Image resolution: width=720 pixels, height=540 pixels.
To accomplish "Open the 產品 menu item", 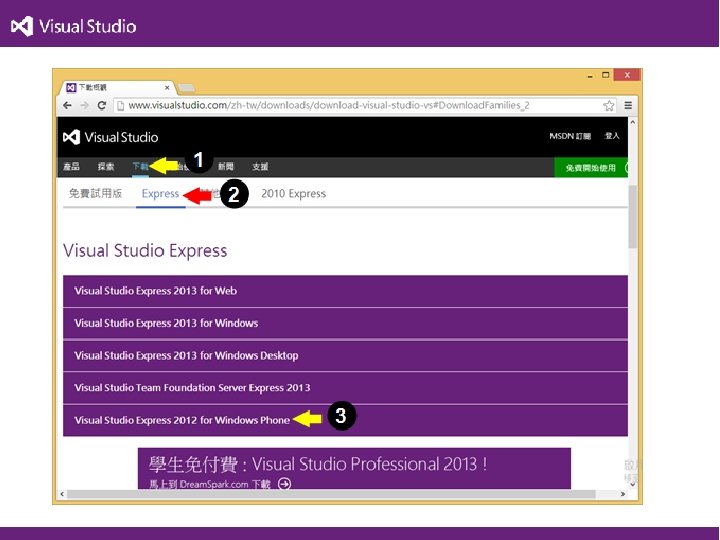I will coord(71,166).
